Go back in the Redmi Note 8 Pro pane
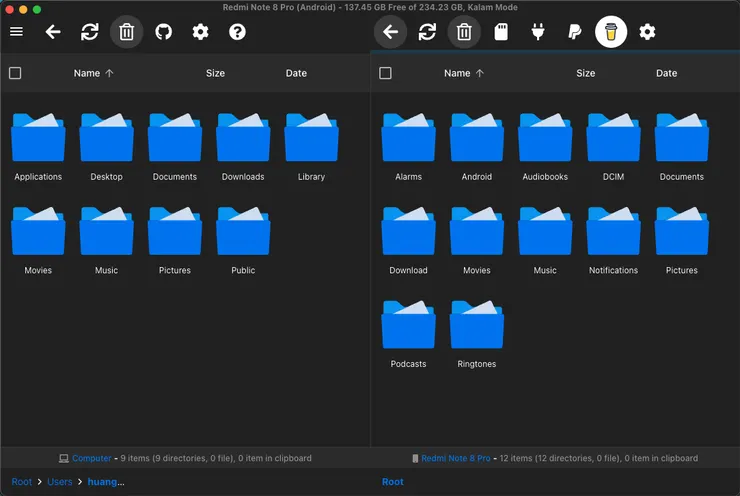This screenshot has width=740, height=496. pos(390,32)
